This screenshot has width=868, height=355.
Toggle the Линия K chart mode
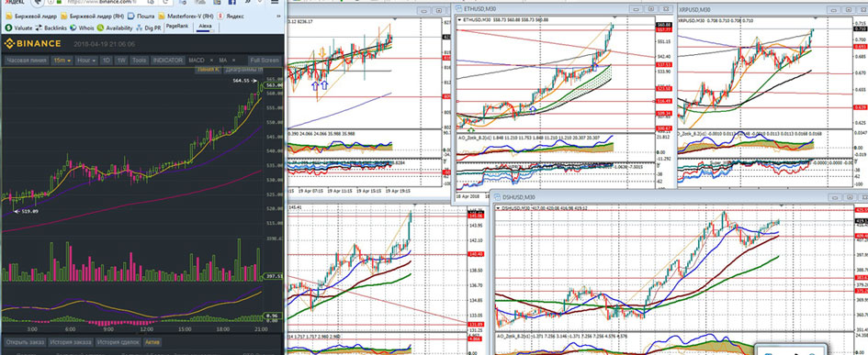[x=209, y=71]
